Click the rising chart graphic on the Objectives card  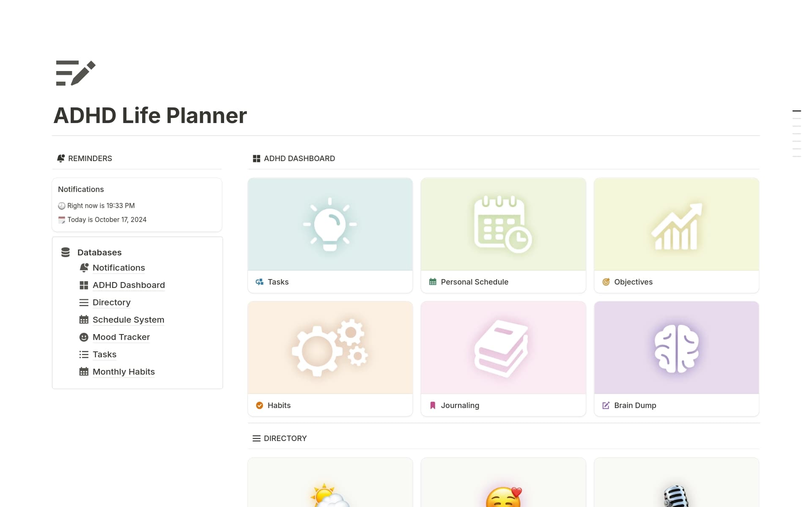(676, 224)
